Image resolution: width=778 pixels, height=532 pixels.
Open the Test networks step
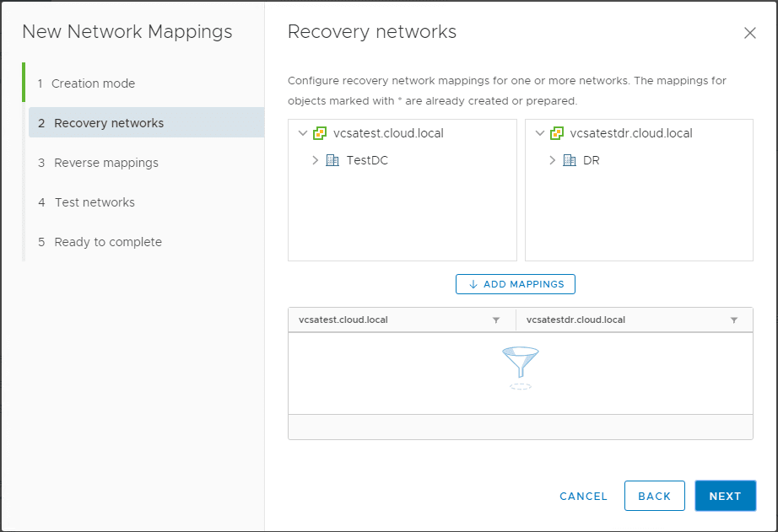95,202
